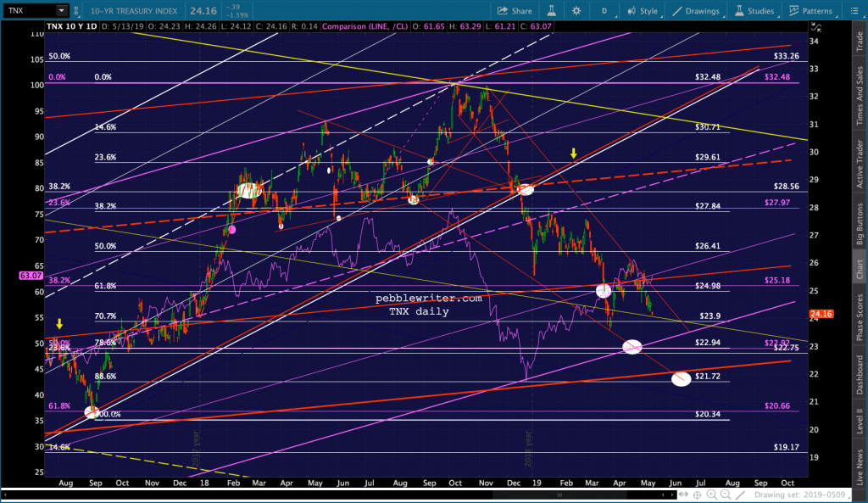868x503 pixels.
Task: Open the flask (thinkScript lab) icon
Action: (x=551, y=10)
